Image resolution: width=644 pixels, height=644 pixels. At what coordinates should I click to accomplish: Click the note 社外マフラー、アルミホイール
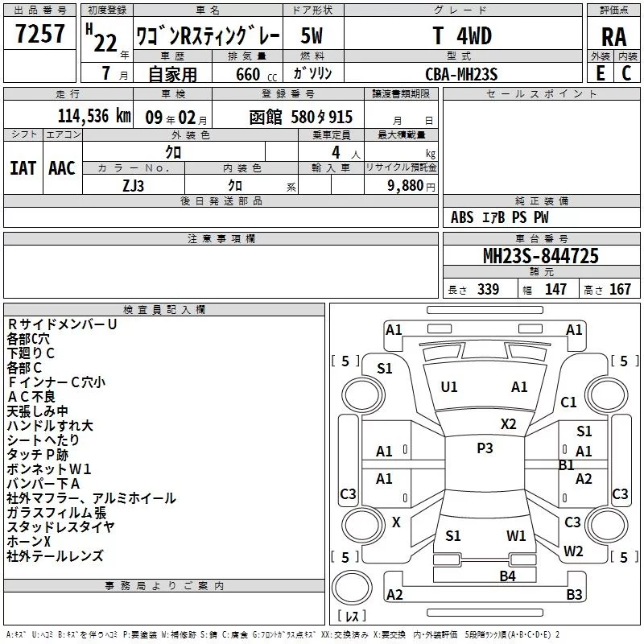91,498
